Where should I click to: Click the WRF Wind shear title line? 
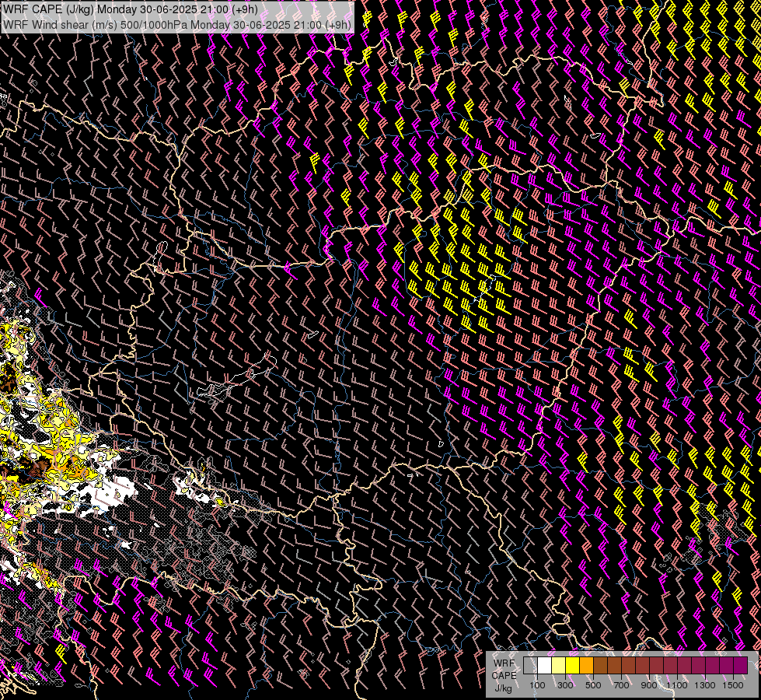pyautogui.click(x=176, y=24)
